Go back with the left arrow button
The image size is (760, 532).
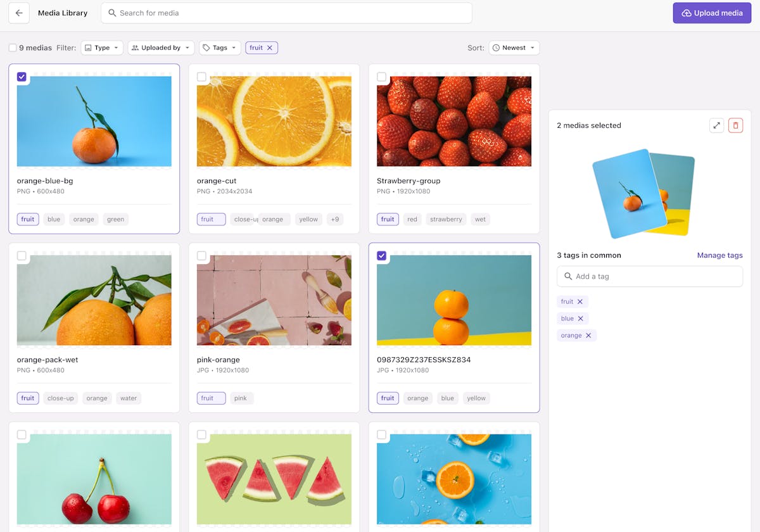(x=19, y=13)
